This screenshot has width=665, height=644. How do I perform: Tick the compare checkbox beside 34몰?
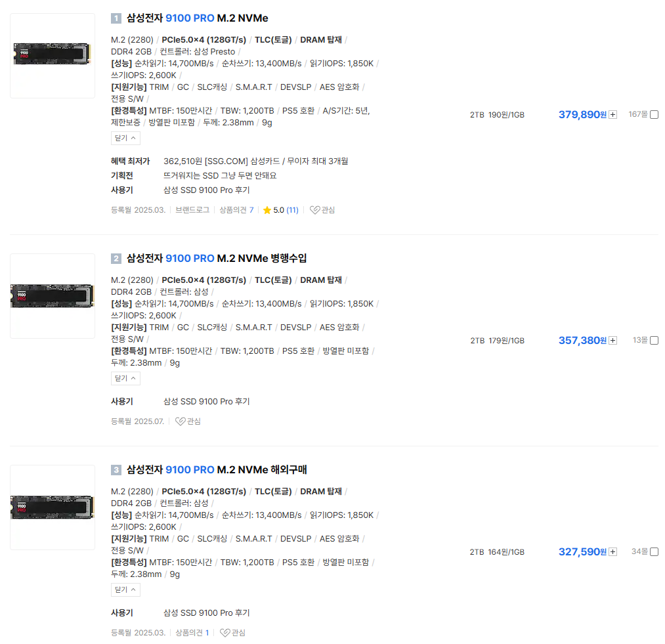[x=654, y=552]
